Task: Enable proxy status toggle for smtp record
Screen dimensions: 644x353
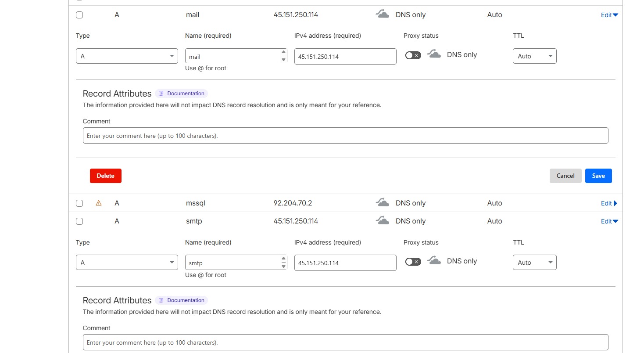Action: click(x=413, y=262)
